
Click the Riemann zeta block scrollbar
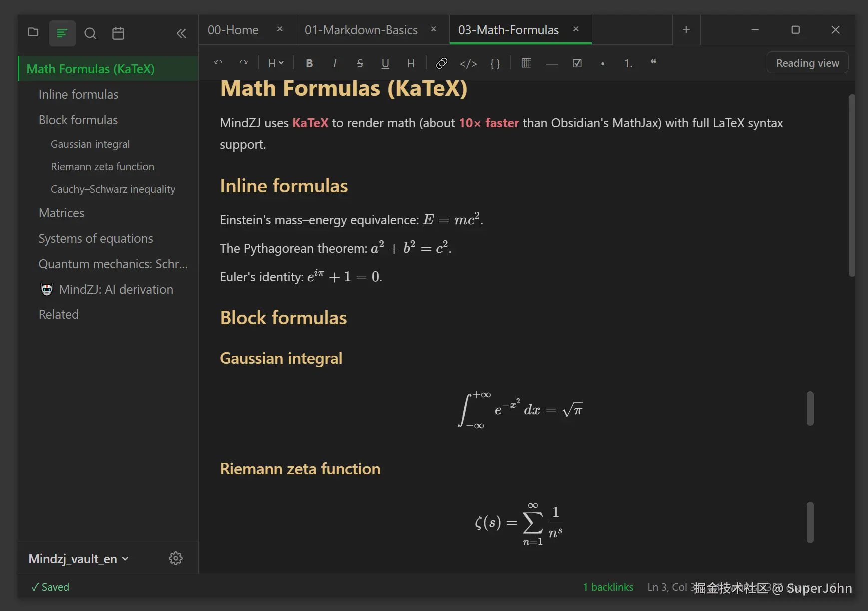pos(810,522)
